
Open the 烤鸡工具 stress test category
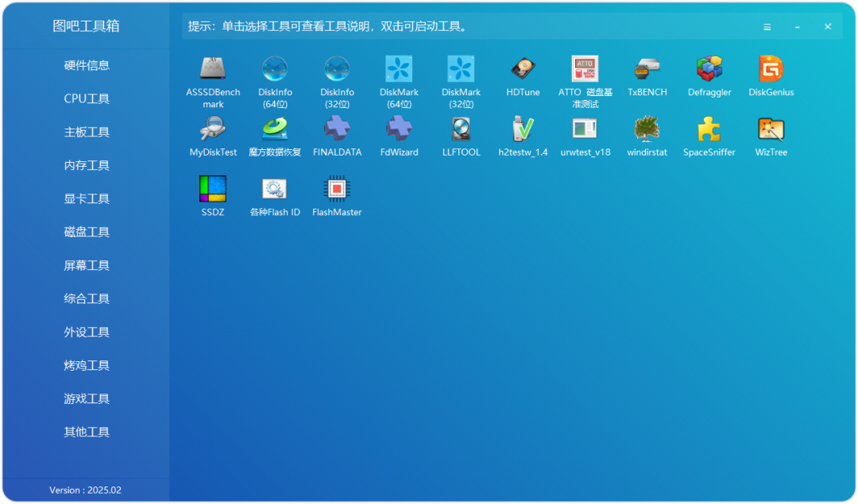coord(87,366)
